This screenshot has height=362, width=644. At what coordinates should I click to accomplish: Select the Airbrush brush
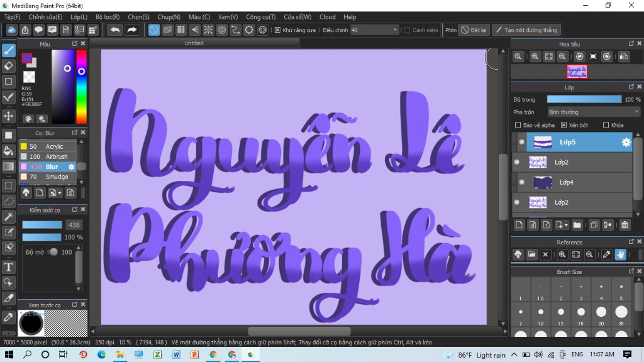pyautogui.click(x=48, y=156)
